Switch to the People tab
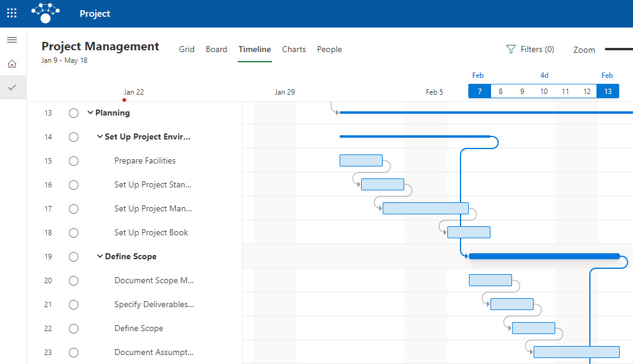The height and width of the screenshot is (364, 633). point(329,49)
